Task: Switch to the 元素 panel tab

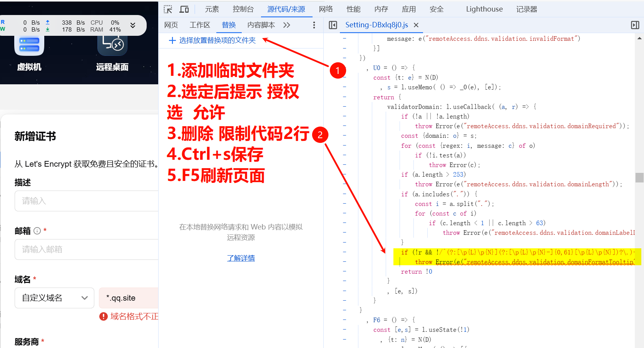Action: [212, 9]
